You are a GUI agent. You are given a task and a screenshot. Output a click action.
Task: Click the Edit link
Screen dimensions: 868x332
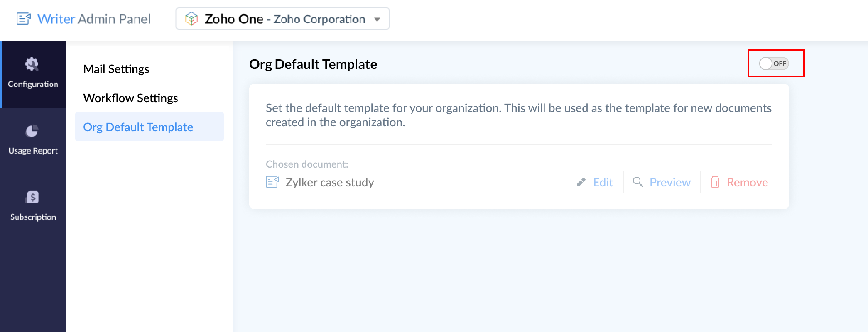603,182
